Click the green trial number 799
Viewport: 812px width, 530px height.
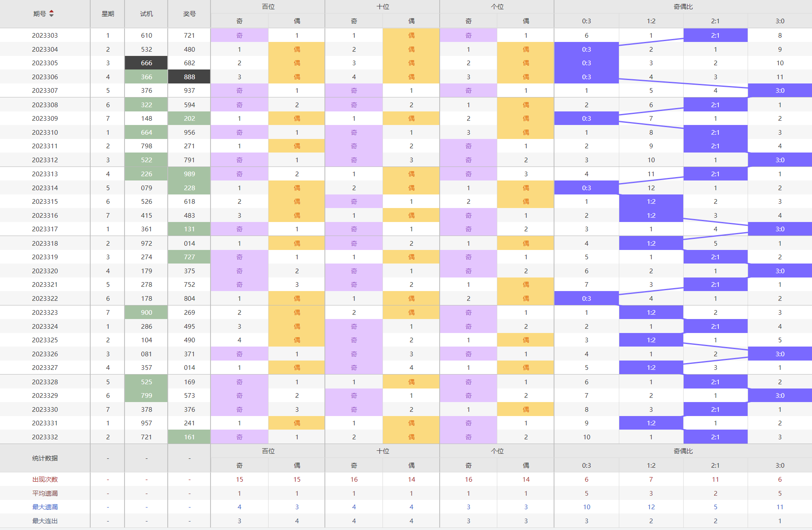point(146,395)
